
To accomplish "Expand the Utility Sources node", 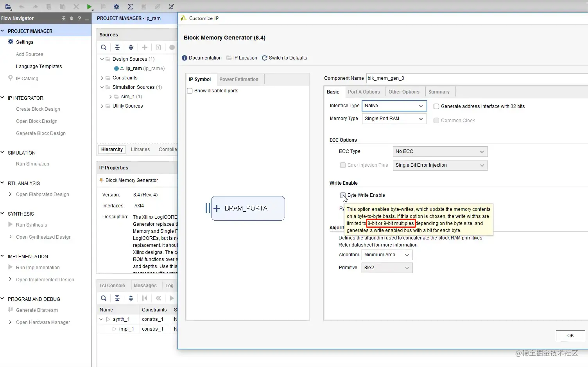I will 102,106.
